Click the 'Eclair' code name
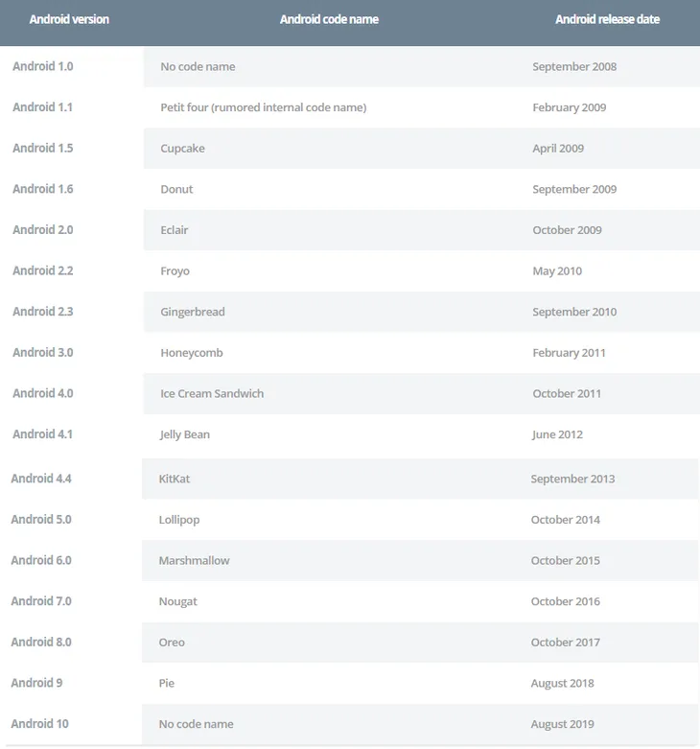This screenshot has height=749, width=700. click(175, 230)
